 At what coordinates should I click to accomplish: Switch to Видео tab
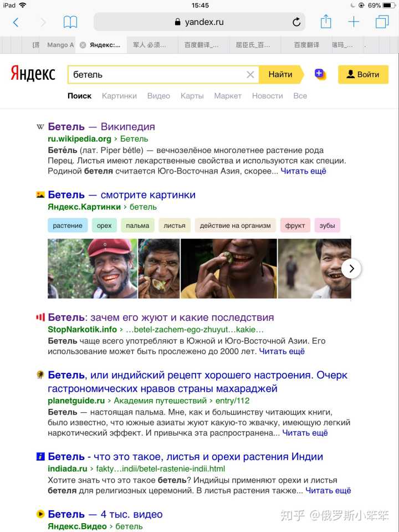point(158,96)
